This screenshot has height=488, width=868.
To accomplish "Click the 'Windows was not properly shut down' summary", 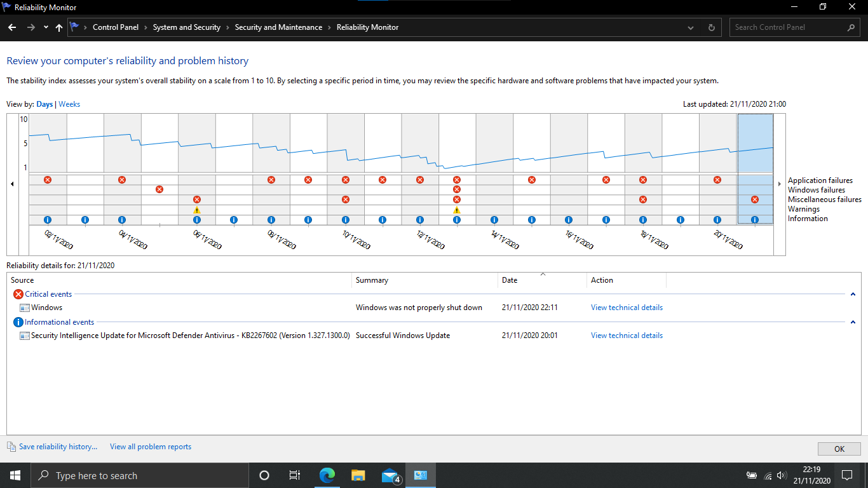I will [x=419, y=308].
